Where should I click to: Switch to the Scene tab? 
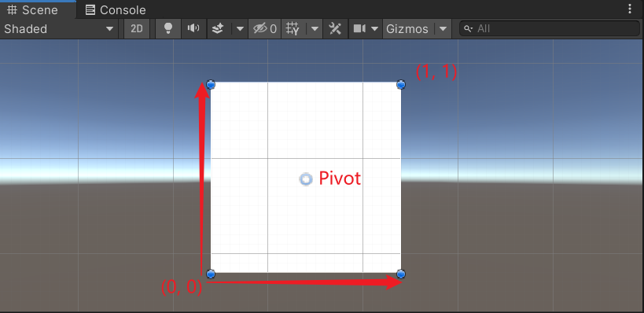coord(39,9)
